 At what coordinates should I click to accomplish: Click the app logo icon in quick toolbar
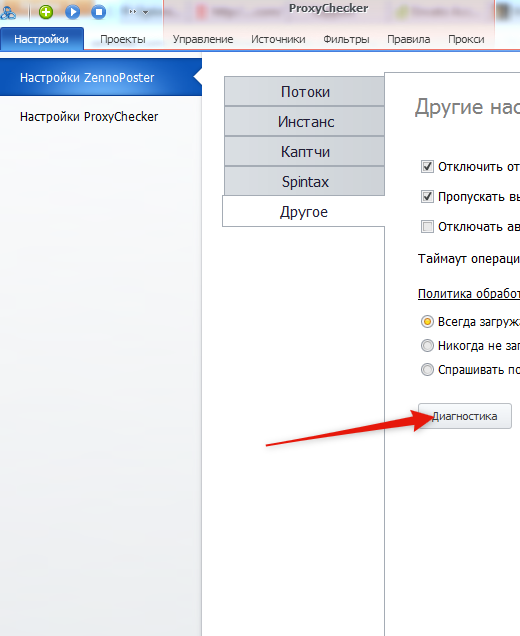(8, 13)
